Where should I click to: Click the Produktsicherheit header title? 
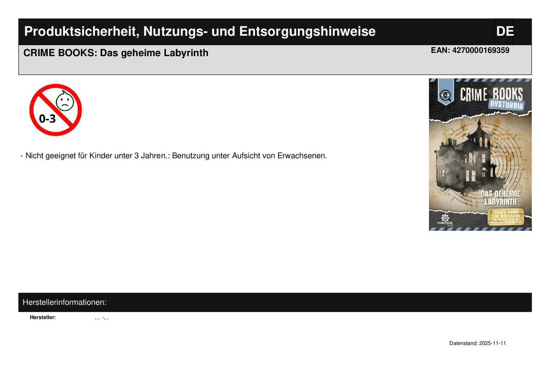(200, 32)
